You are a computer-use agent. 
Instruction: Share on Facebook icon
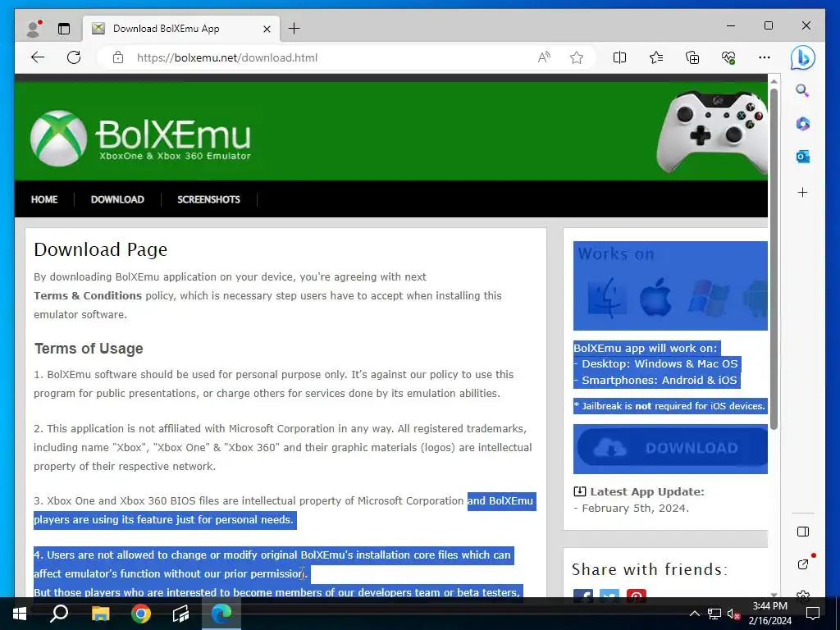pyautogui.click(x=583, y=596)
